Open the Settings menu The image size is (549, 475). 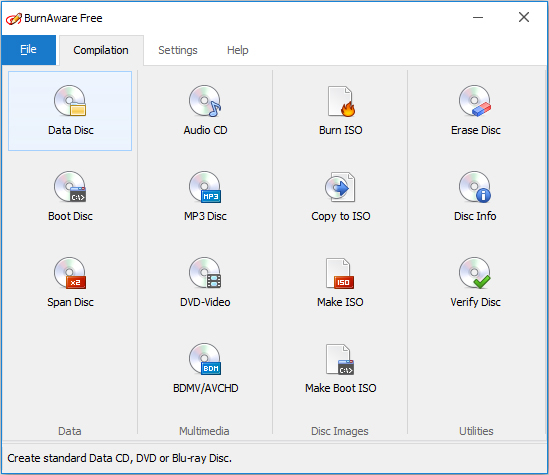pyautogui.click(x=178, y=50)
